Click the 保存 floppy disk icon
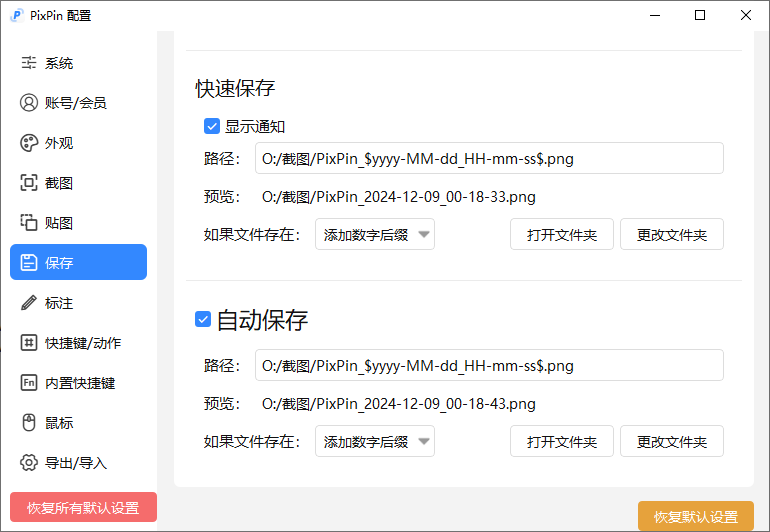 (28, 263)
